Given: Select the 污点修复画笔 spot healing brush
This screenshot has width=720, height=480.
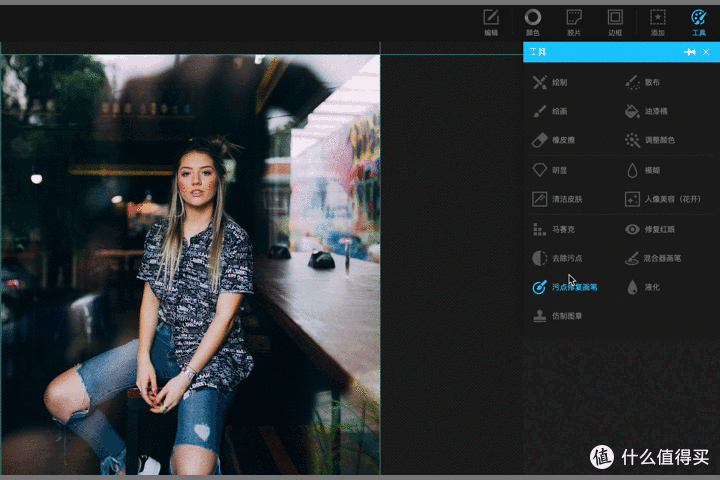Looking at the screenshot, I should [565, 287].
